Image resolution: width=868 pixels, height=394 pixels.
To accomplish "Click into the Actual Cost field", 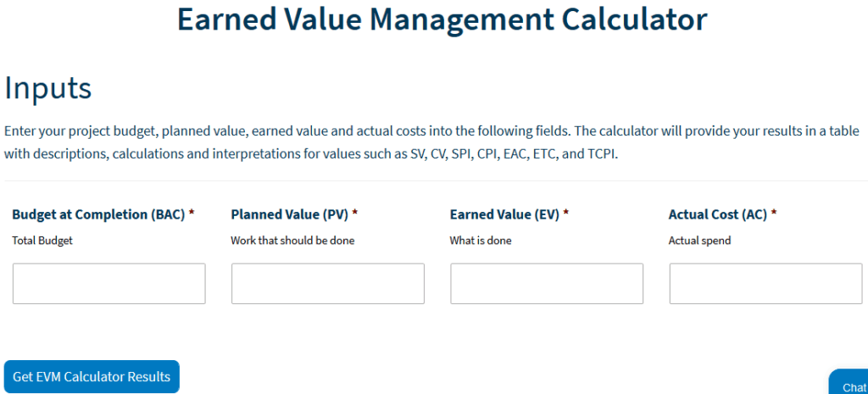I will point(765,284).
